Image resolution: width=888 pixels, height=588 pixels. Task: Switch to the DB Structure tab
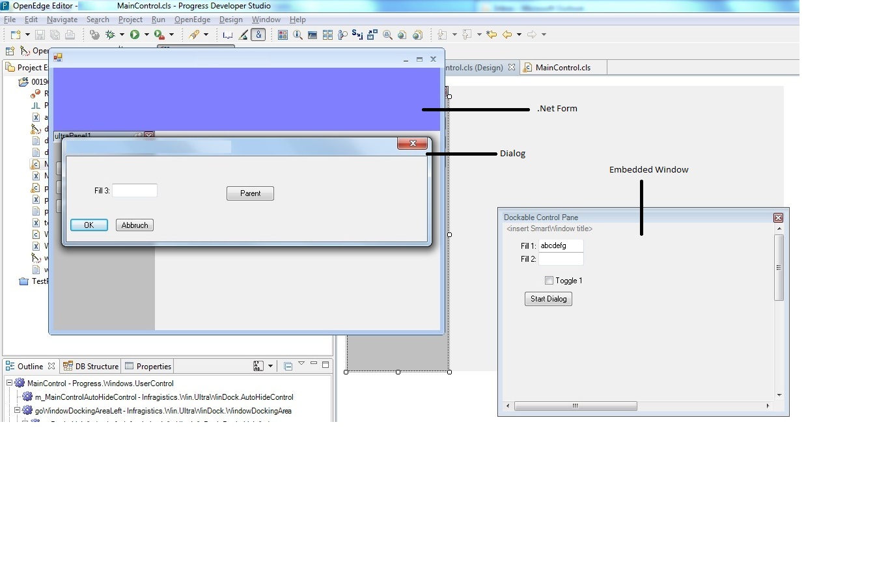tap(90, 366)
